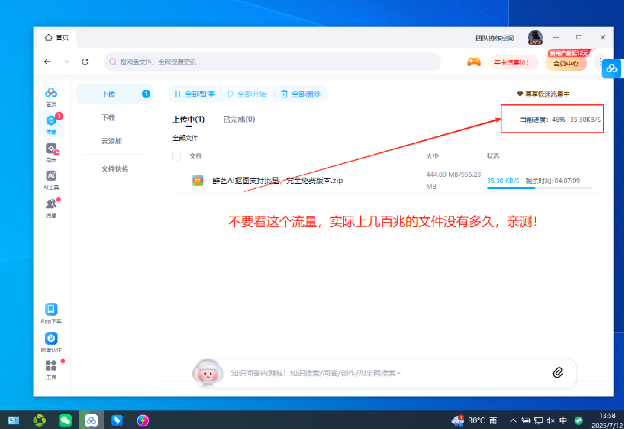Click the refresh icon in navigation bar

pos(85,62)
